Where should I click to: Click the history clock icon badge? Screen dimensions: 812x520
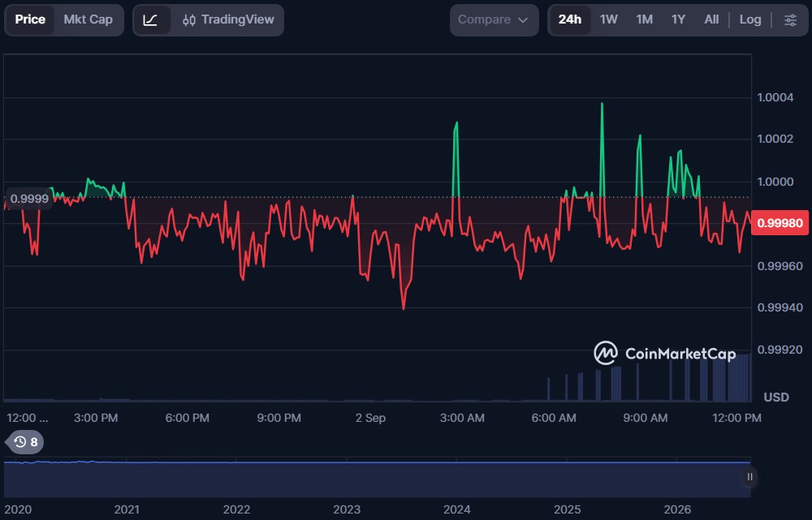[25, 442]
